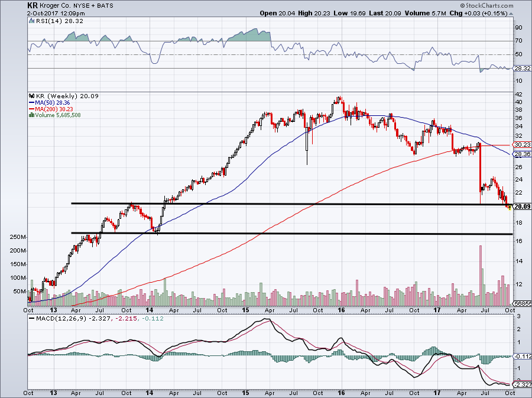Click the Volume 5.7M header value
Screen dimensions: 532x398
click(x=426, y=13)
